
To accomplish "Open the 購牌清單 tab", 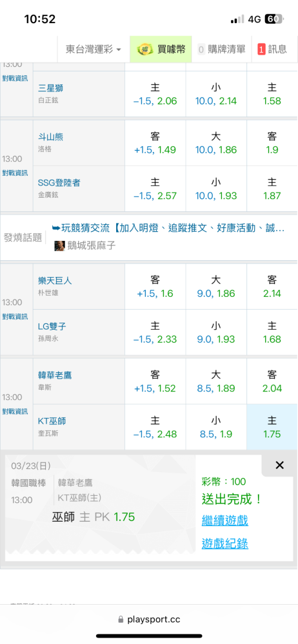I will coord(221,50).
